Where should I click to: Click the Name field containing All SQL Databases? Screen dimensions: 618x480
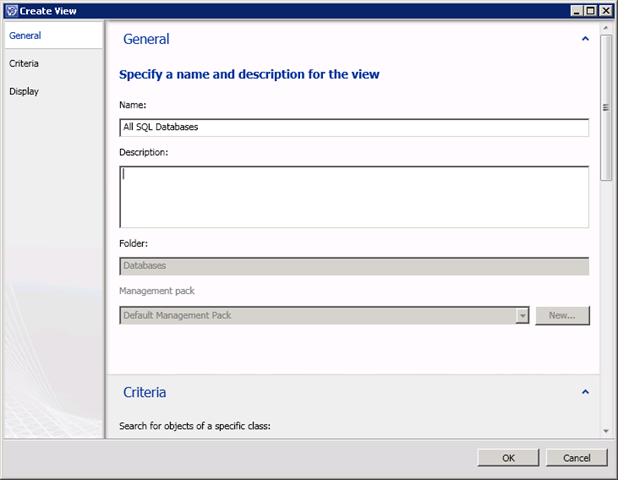point(353,127)
